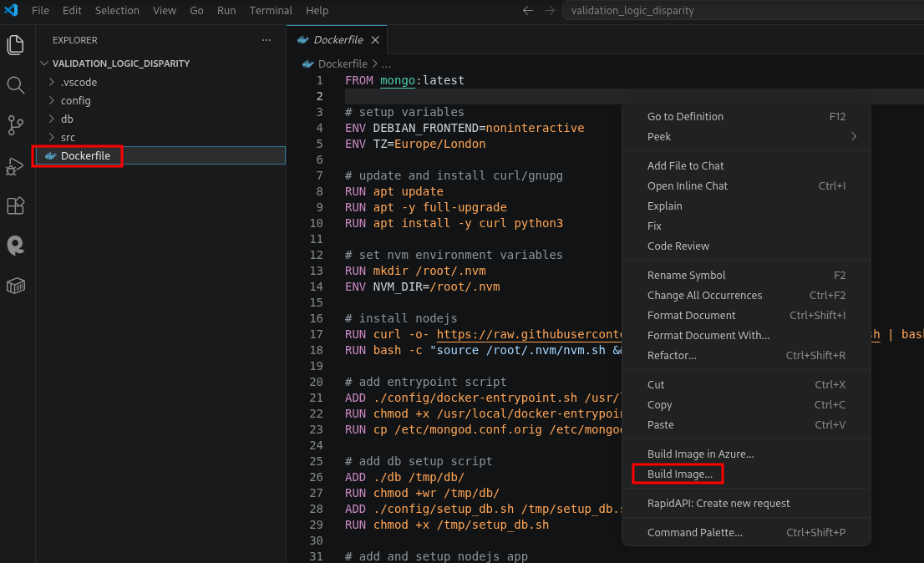Expand the db folder
The height and width of the screenshot is (563, 924).
(51, 119)
